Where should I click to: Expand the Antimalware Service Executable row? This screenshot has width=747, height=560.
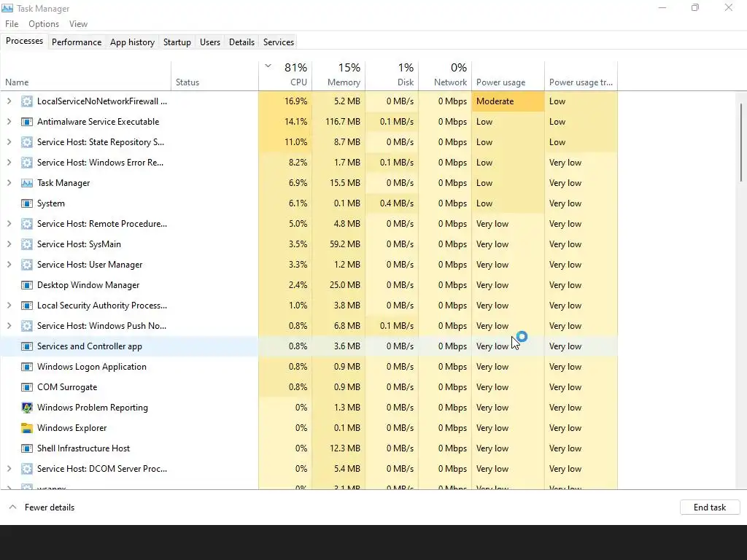9,122
